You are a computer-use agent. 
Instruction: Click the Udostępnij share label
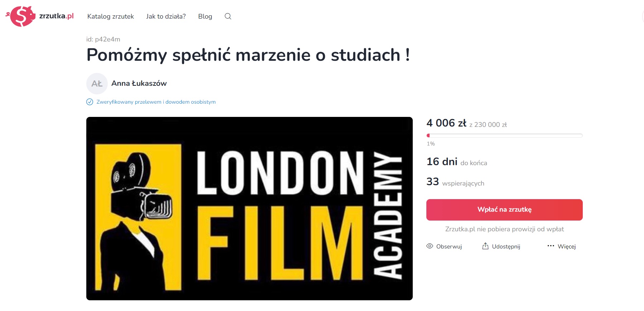pos(506,246)
